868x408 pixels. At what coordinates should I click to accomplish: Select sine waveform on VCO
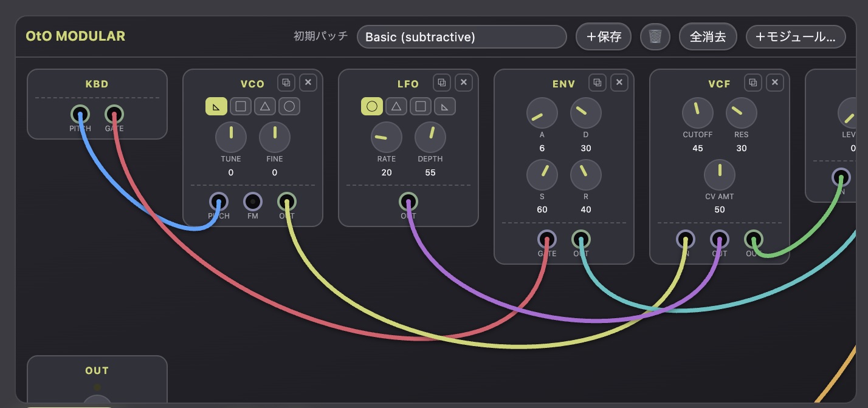click(289, 107)
